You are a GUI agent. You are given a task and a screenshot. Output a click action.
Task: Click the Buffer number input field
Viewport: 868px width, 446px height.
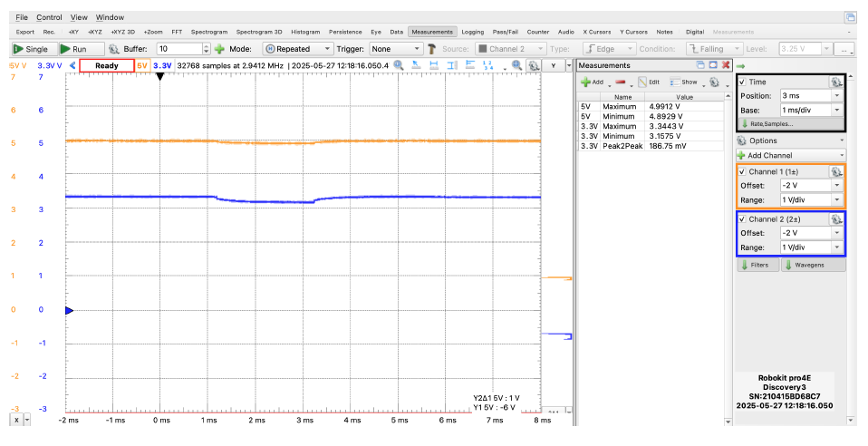[x=178, y=49]
